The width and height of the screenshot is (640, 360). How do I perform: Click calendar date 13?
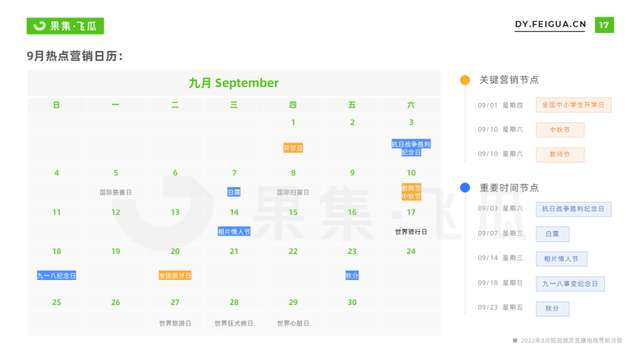coord(175,212)
